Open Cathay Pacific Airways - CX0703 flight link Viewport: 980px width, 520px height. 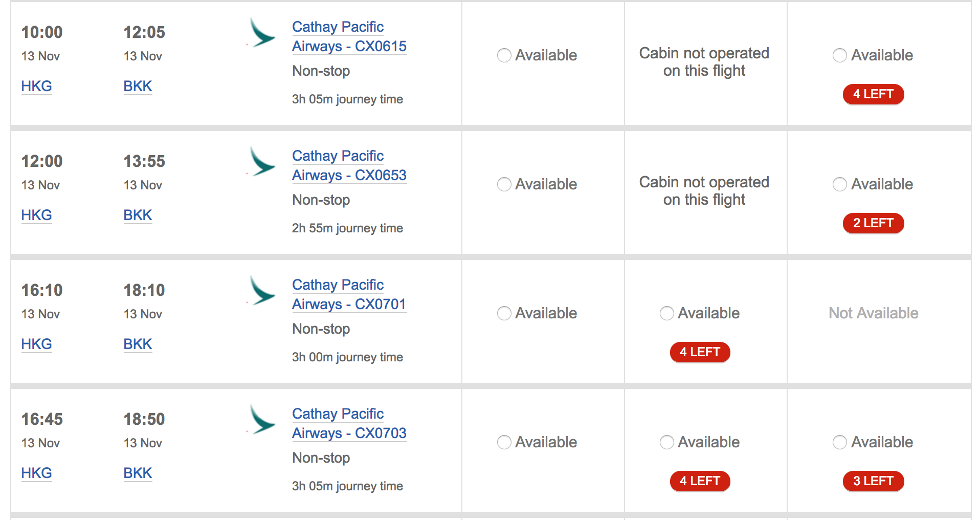349,423
